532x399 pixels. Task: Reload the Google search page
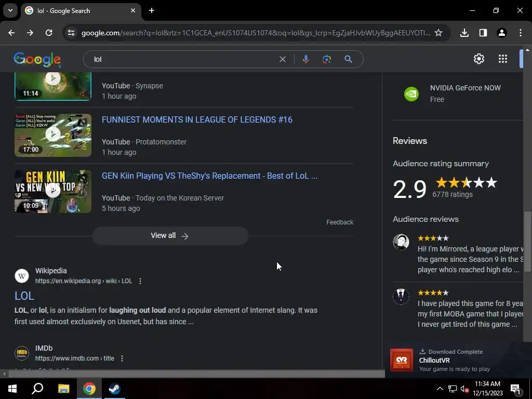(x=49, y=33)
